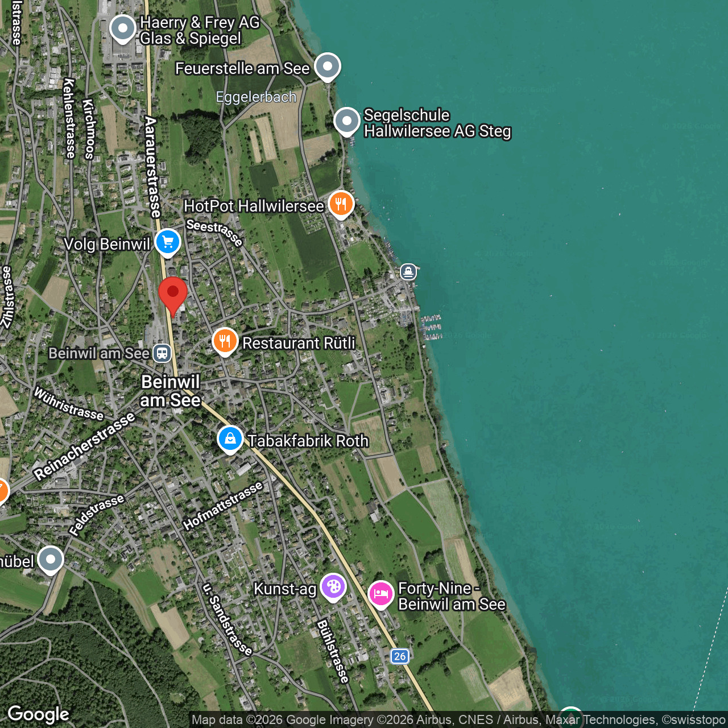Select the Reinacherstrasse road label
The height and width of the screenshot is (728, 728).
point(84,446)
